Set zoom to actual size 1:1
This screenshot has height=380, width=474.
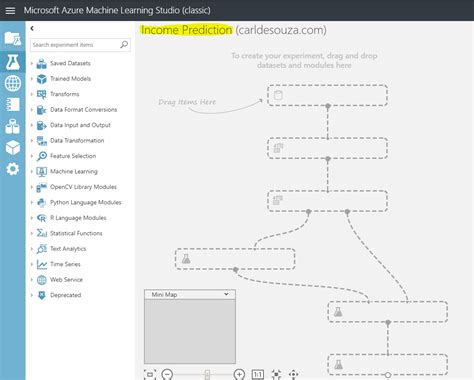258,374
